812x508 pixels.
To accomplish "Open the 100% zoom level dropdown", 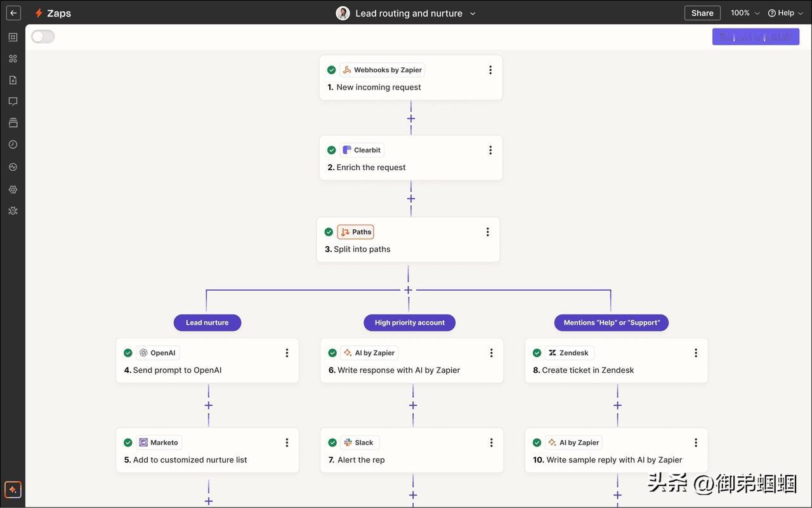I will point(745,13).
